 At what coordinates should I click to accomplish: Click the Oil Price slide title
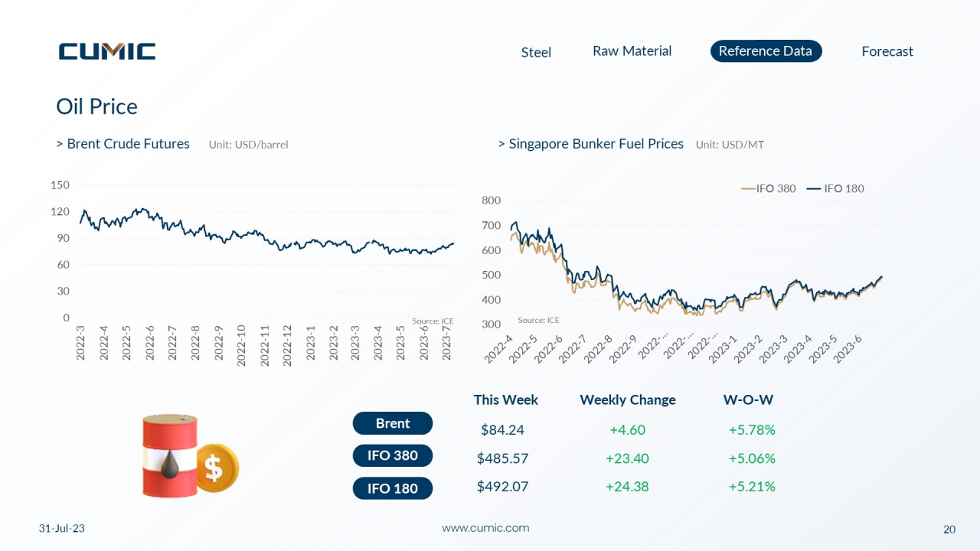[97, 106]
